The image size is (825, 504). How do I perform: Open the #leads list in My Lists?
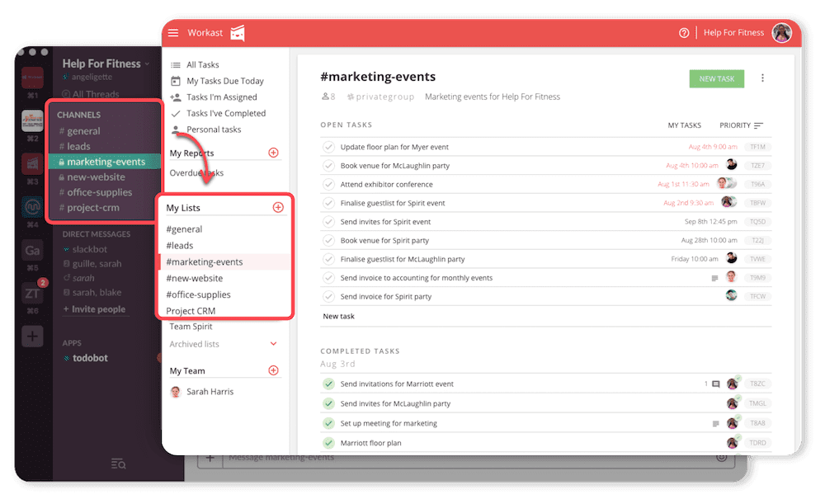pyautogui.click(x=179, y=246)
